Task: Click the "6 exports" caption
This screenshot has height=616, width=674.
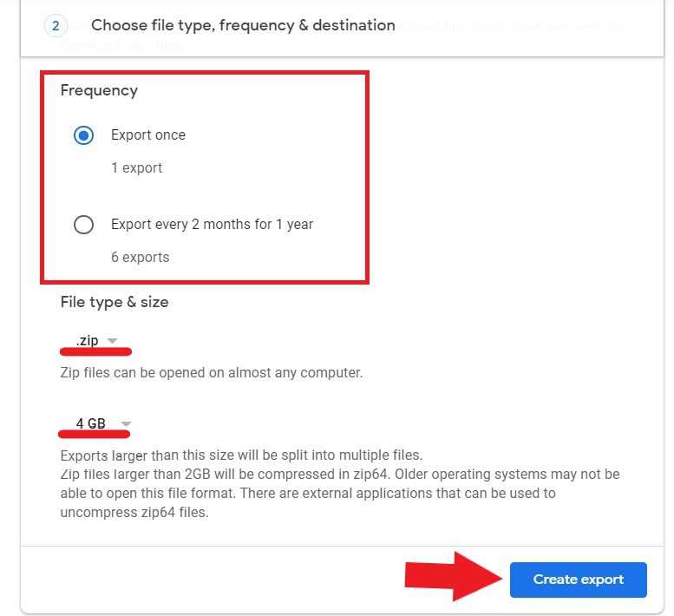Action: click(x=140, y=258)
